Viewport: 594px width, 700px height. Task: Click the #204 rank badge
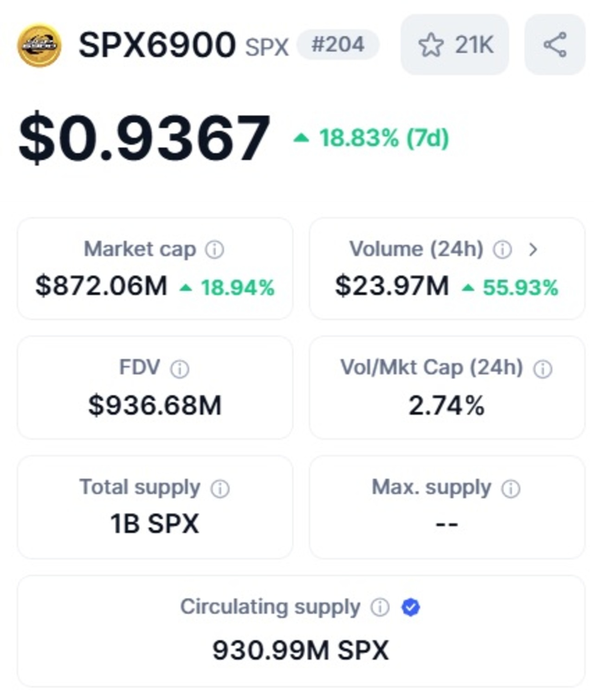(x=338, y=45)
